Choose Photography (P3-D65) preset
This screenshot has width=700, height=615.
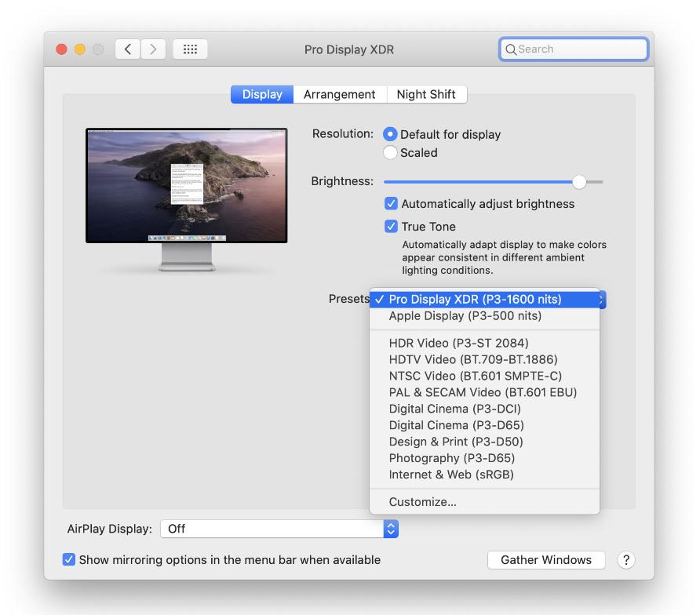point(485,458)
